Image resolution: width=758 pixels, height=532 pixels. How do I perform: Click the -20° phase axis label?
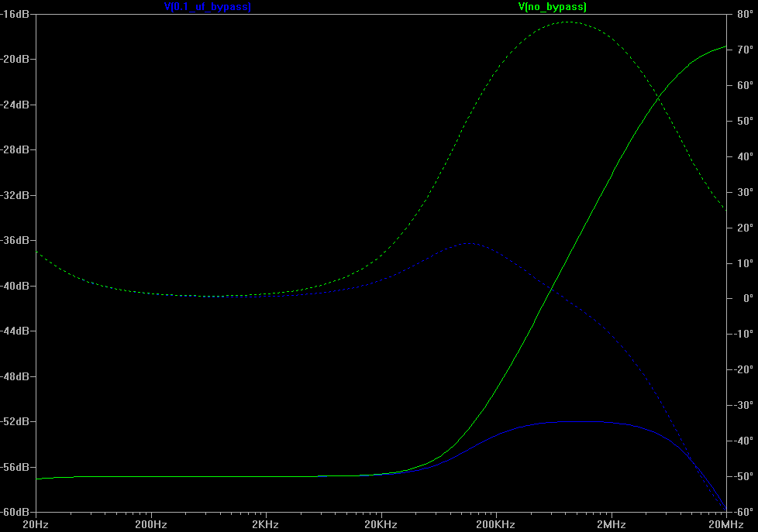tap(743, 369)
